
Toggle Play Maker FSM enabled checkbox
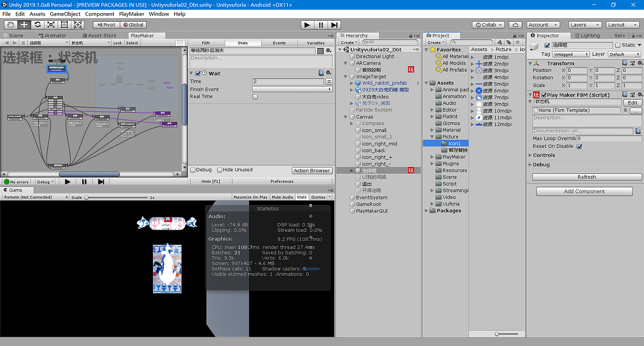point(544,95)
